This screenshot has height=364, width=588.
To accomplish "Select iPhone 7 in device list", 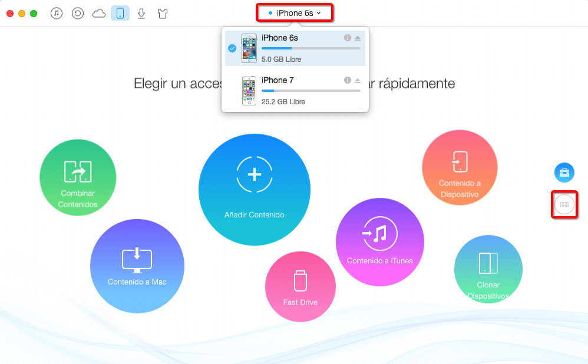I will (x=295, y=91).
